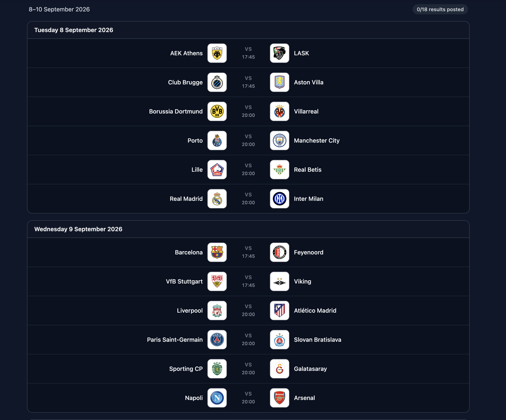
Task: Click the 20:00 kickoff for Liverpool match
Action: [248, 314]
